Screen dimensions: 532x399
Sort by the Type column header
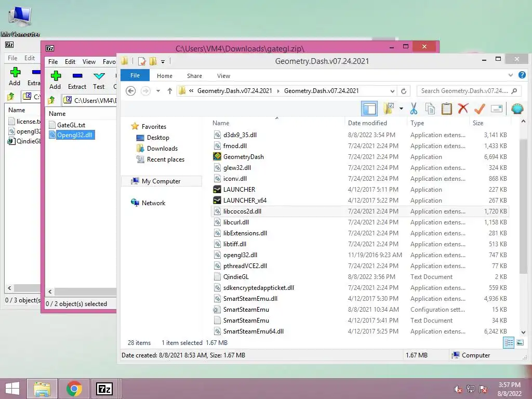[417, 123]
